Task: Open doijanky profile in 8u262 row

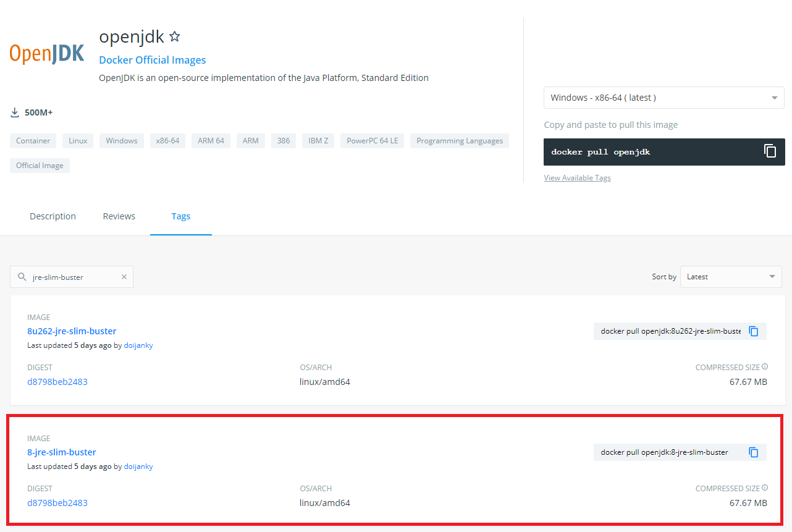Action: [x=138, y=345]
